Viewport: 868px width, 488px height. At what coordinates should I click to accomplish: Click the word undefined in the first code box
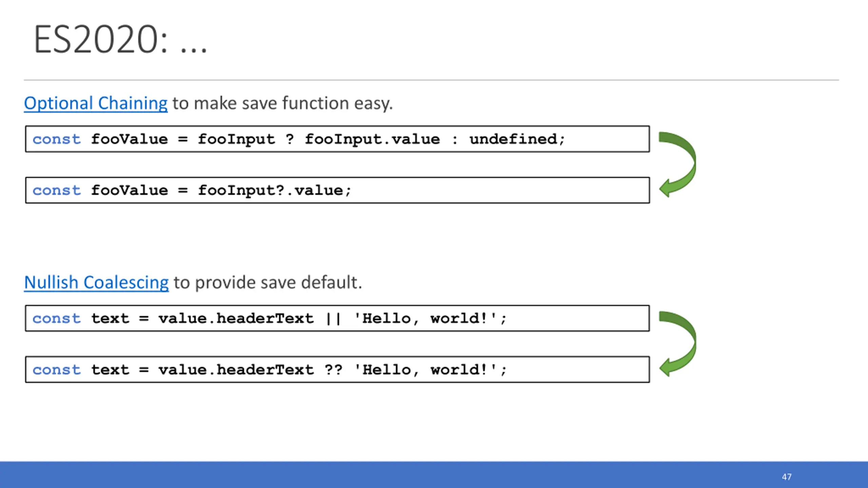[513, 139]
